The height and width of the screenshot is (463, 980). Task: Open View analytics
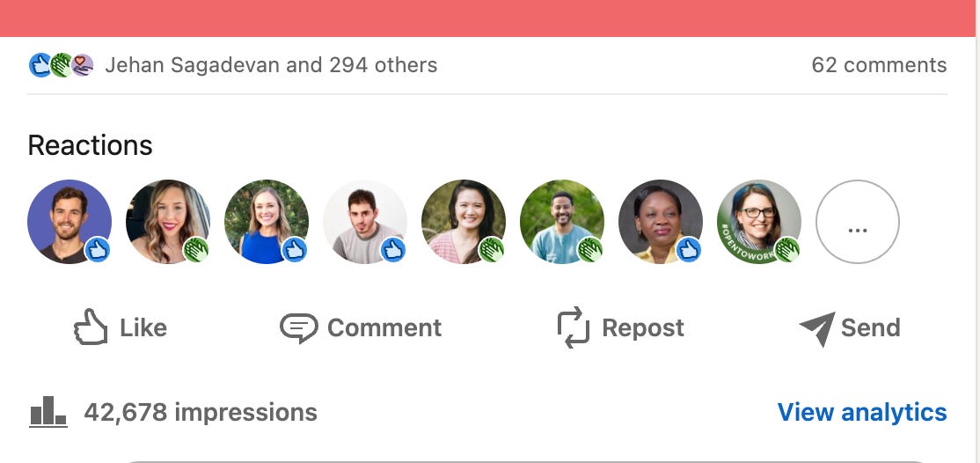pos(862,412)
